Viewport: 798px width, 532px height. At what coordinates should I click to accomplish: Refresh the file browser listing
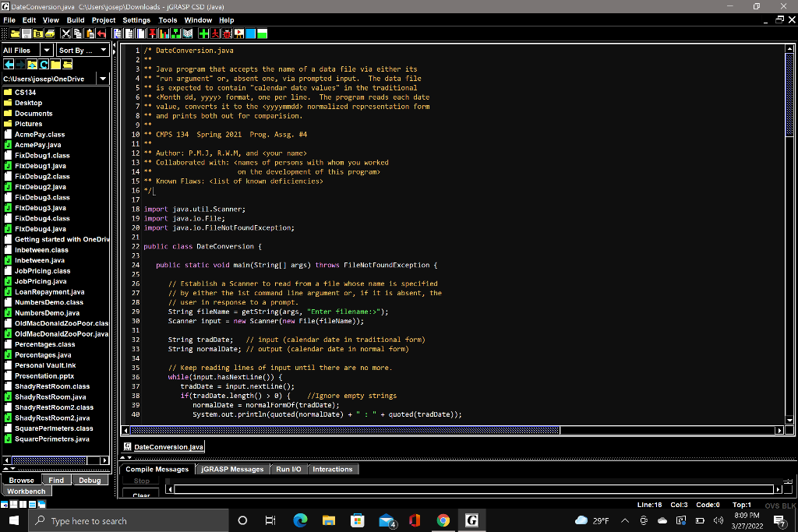[45, 64]
